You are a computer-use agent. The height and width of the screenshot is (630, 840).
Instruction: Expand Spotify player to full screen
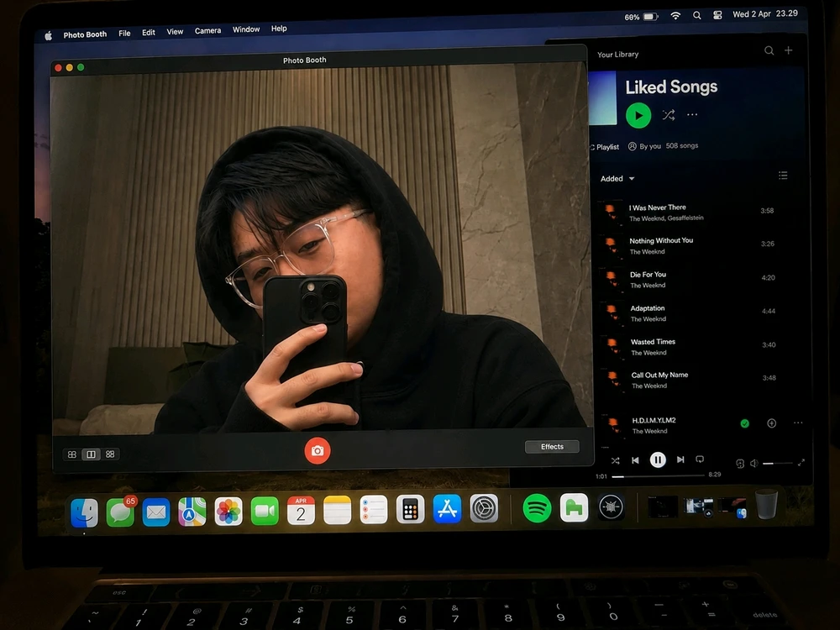pyautogui.click(x=801, y=462)
